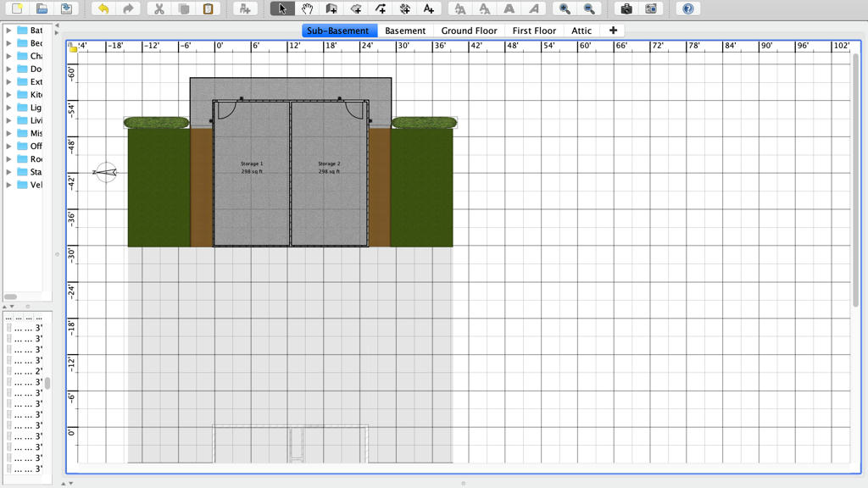Select the 'Off' folder in catalog tree
The image size is (868, 488).
[30, 146]
